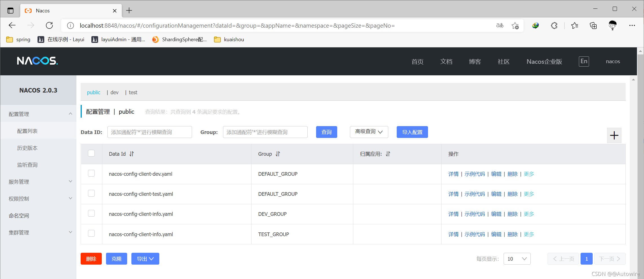Switch to the test namespace tab
644x279 pixels.
[x=133, y=93]
